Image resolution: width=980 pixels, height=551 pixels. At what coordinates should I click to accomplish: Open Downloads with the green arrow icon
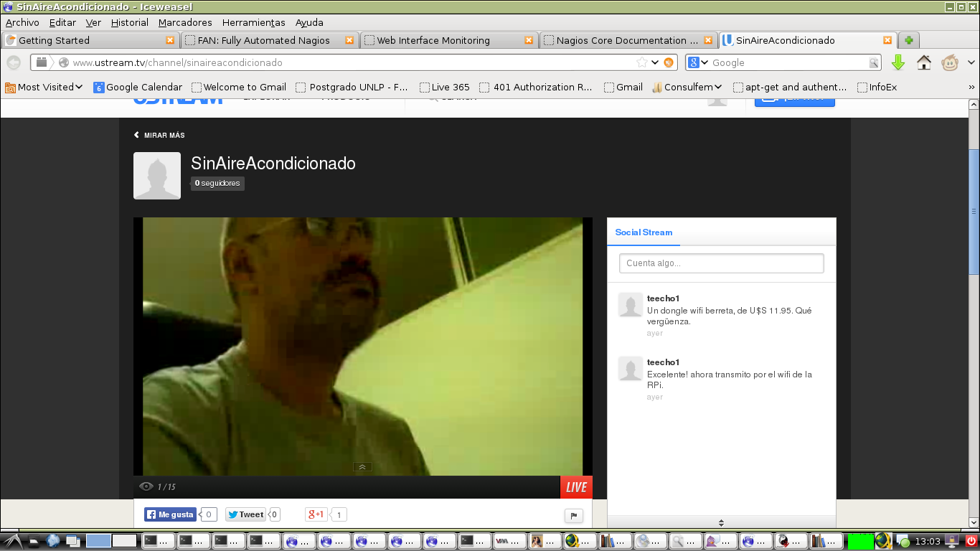[898, 63]
